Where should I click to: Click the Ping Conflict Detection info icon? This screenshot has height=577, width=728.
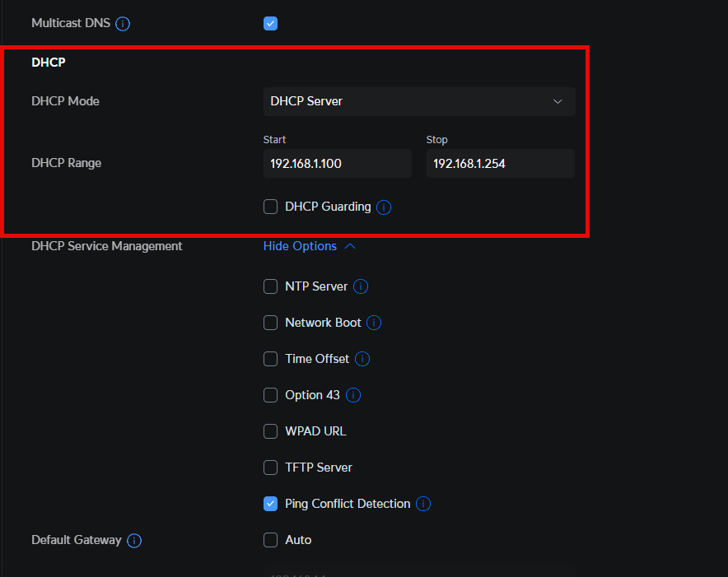(x=423, y=504)
